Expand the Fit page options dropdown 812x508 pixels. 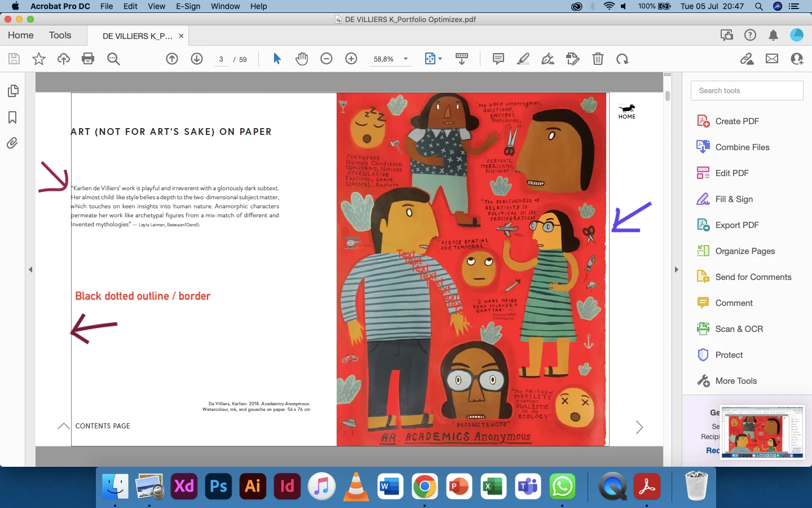[x=440, y=59]
